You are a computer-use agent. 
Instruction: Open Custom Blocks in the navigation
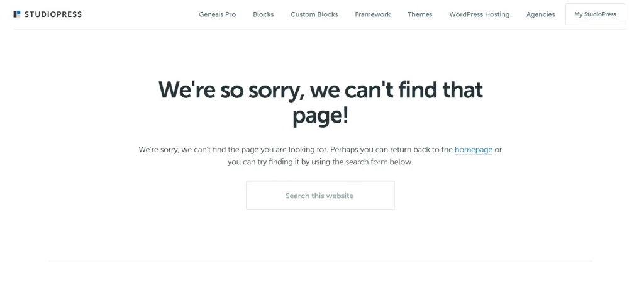point(314,14)
